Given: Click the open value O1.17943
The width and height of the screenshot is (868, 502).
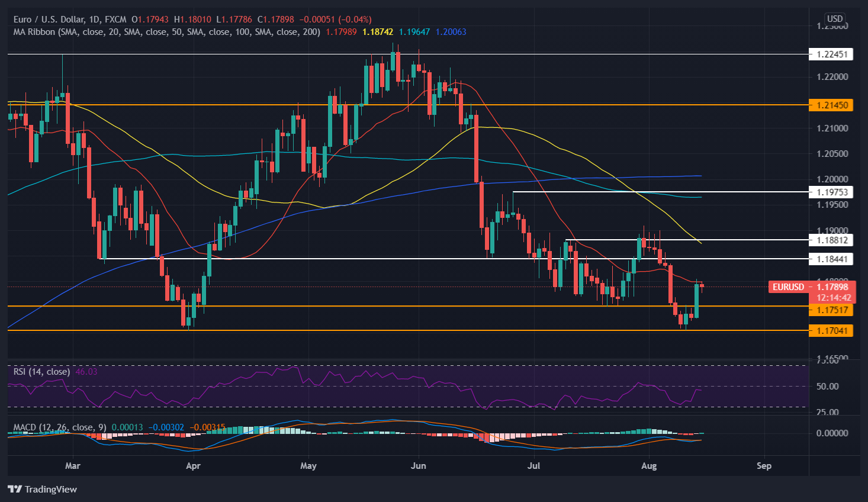Looking at the screenshot, I should tap(151, 20).
